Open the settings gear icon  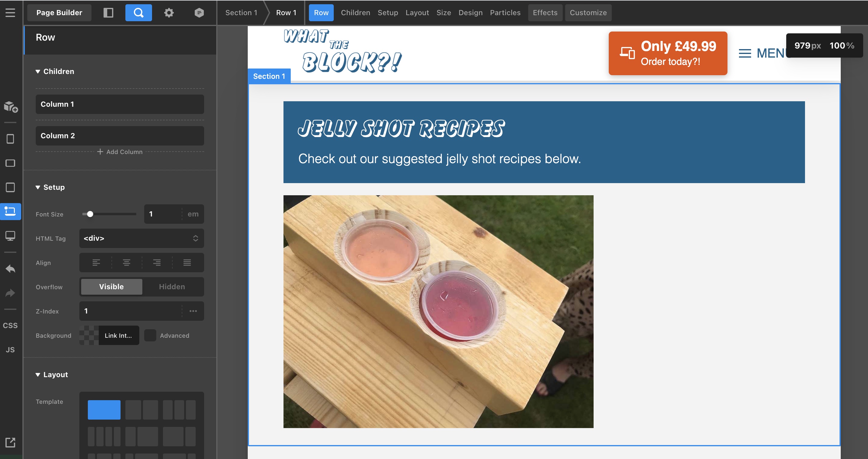pos(169,12)
